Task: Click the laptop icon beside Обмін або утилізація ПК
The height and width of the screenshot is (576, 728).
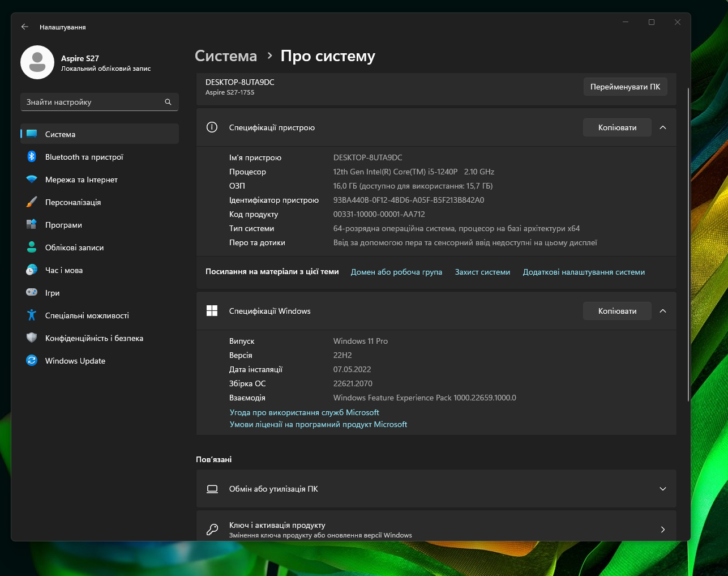Action: 212,489
